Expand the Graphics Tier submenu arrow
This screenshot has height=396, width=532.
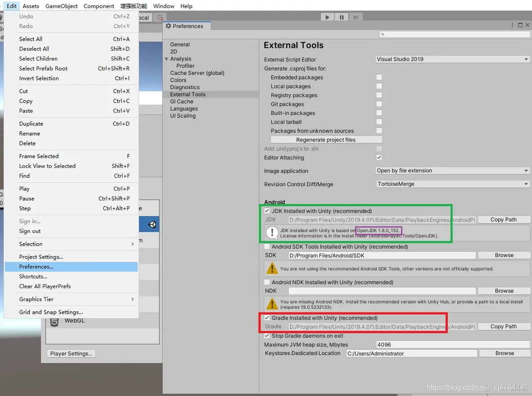(x=132, y=299)
